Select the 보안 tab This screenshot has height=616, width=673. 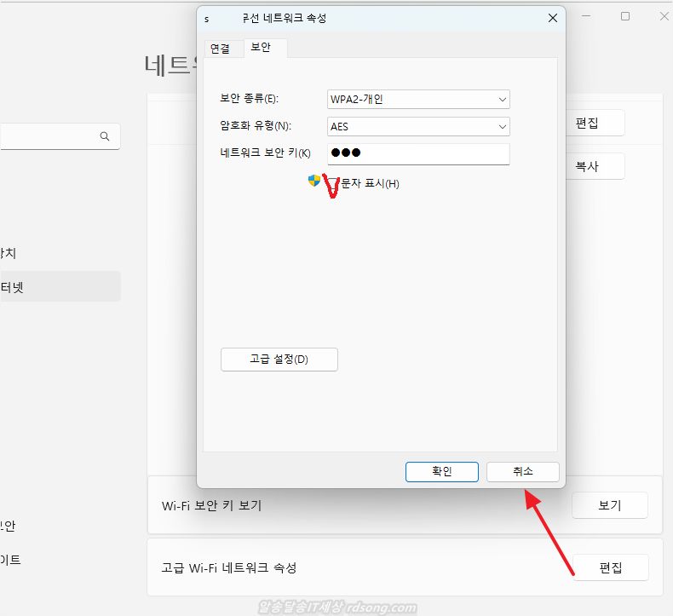click(261, 48)
